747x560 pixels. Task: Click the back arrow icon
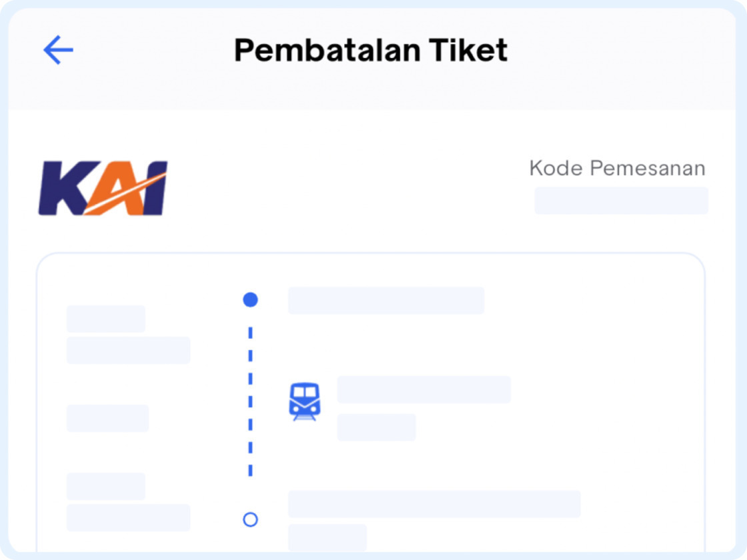tap(58, 49)
